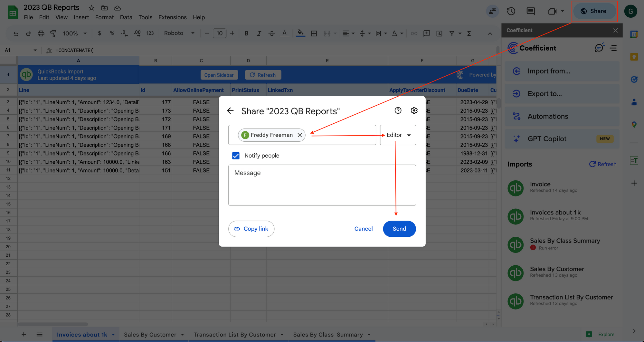The image size is (644, 342).
Task: Open Import from... in Coefficient
Action: [562, 71]
